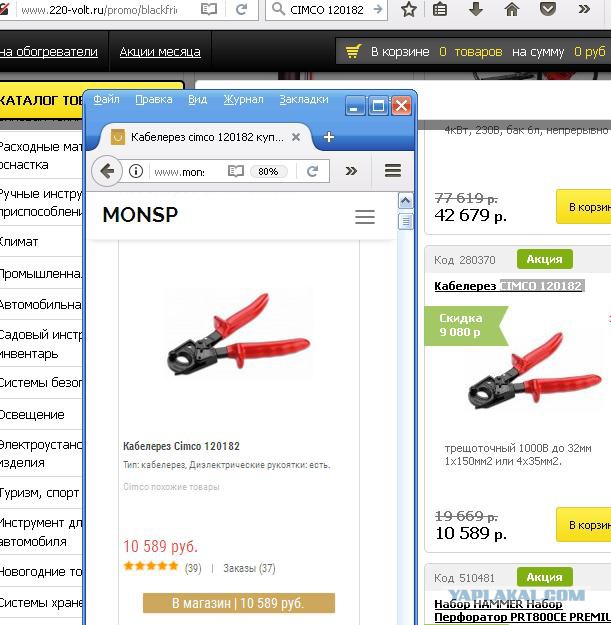Click Cimco похожие товары link
The image size is (611, 625).
171,487
